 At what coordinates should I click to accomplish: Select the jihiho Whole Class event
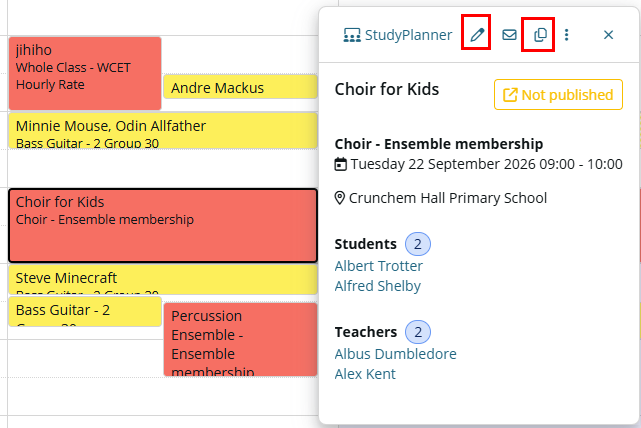coord(85,74)
